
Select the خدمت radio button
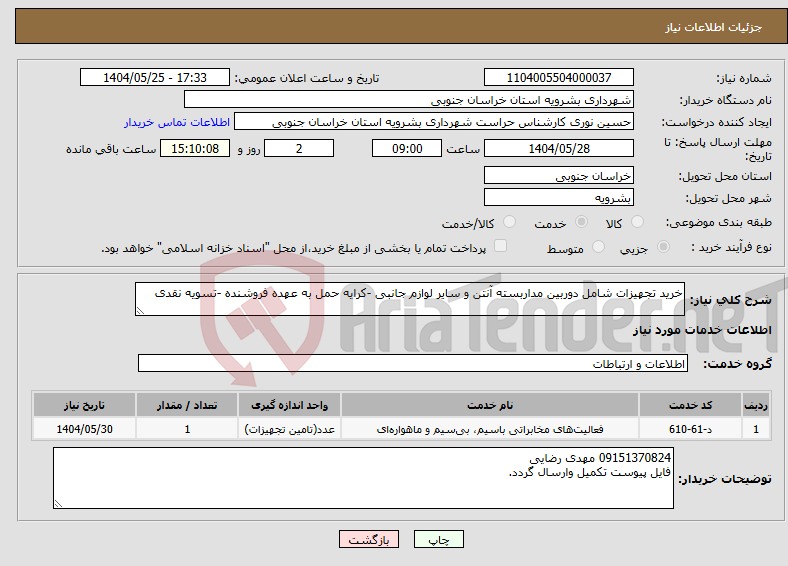pos(581,222)
